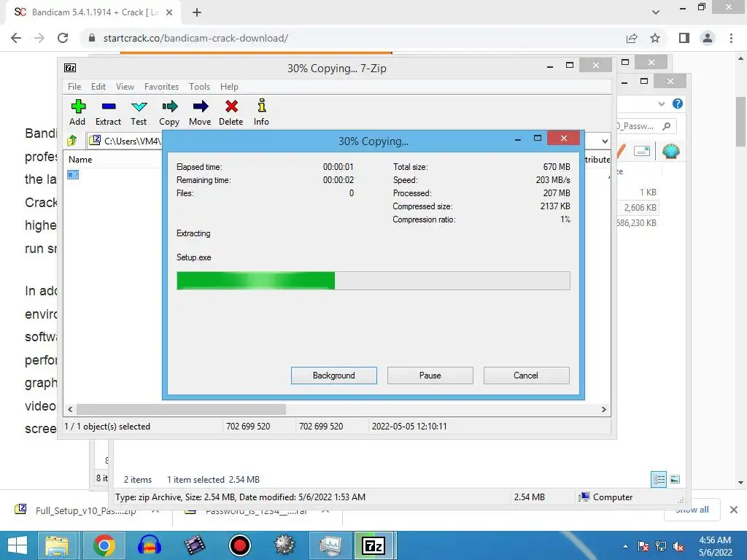The width and height of the screenshot is (747, 560).
Task: Click the Setup.exe filename in dialog
Action: (x=194, y=257)
